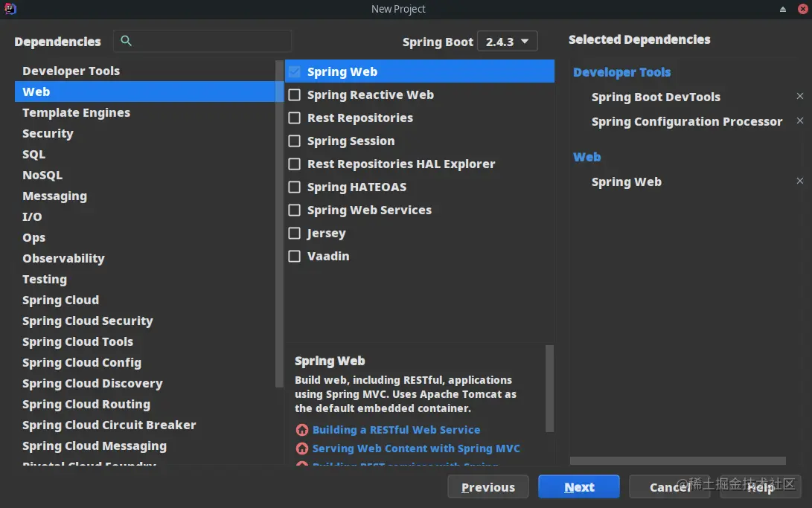Select Developer Tools category
The width and height of the screenshot is (812, 508).
pyautogui.click(x=145, y=71)
